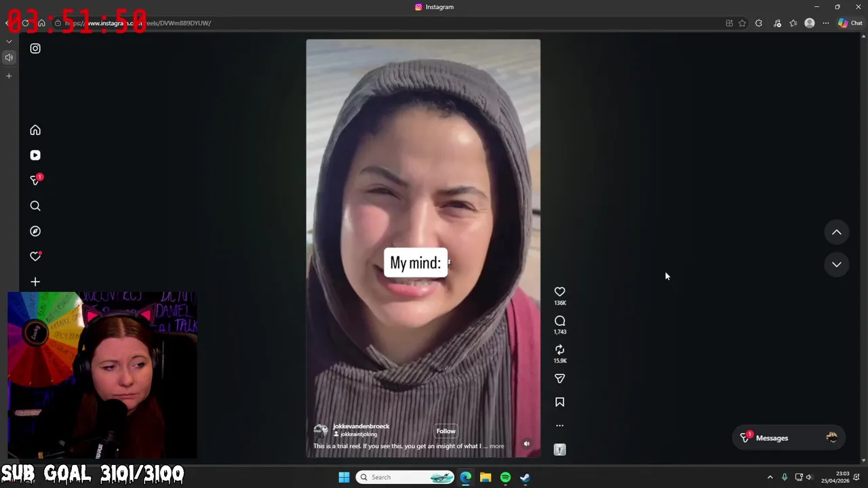Open browser home page button
Image resolution: width=868 pixels, height=488 pixels.
(x=41, y=23)
